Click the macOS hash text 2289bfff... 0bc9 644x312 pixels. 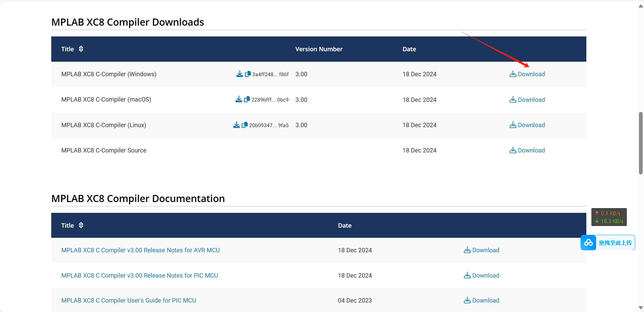270,100
